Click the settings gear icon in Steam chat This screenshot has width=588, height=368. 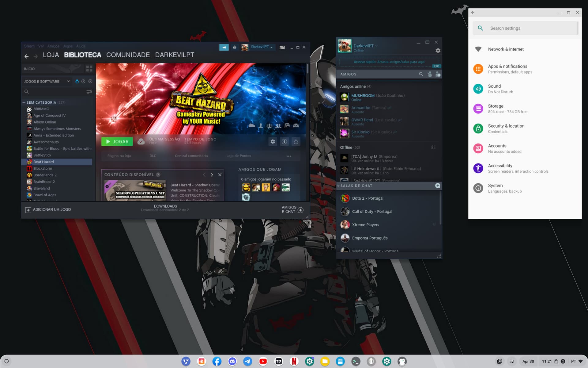pos(438,51)
